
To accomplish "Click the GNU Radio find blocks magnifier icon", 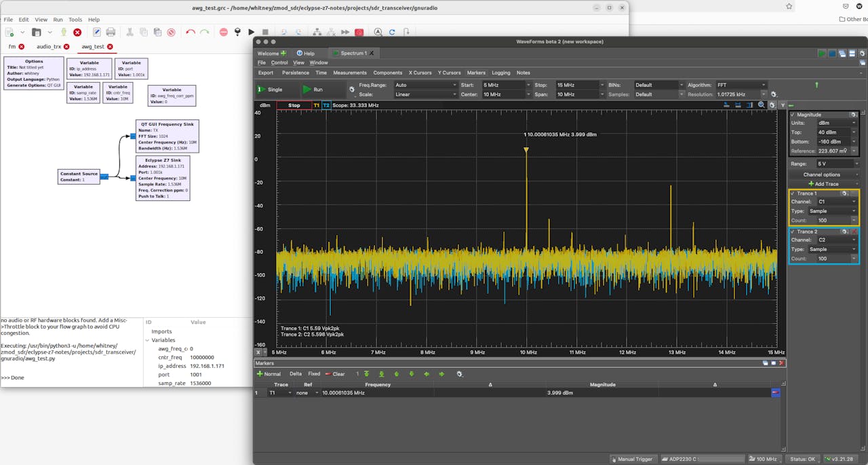I will (x=378, y=32).
